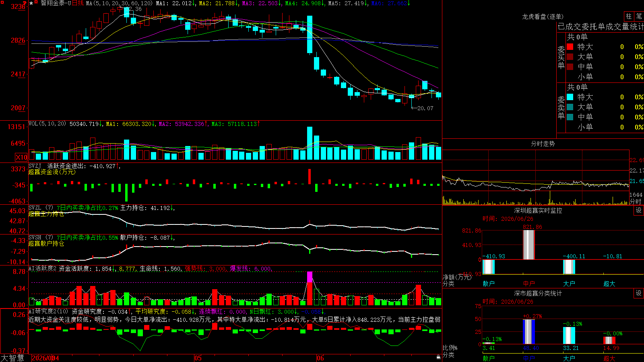This screenshot has height=362, width=644.
Task: Click the dark red 中单 swatch under 委买单
Action: (x=570, y=67)
